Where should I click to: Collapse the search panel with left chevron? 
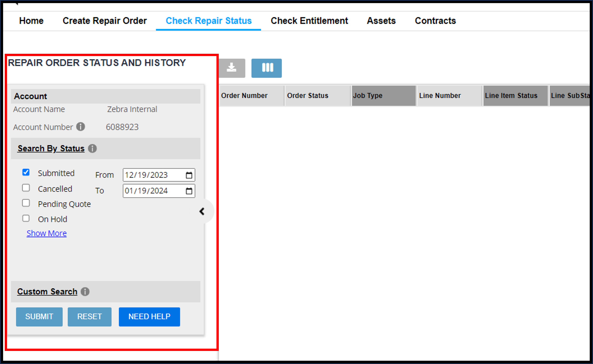coord(202,211)
